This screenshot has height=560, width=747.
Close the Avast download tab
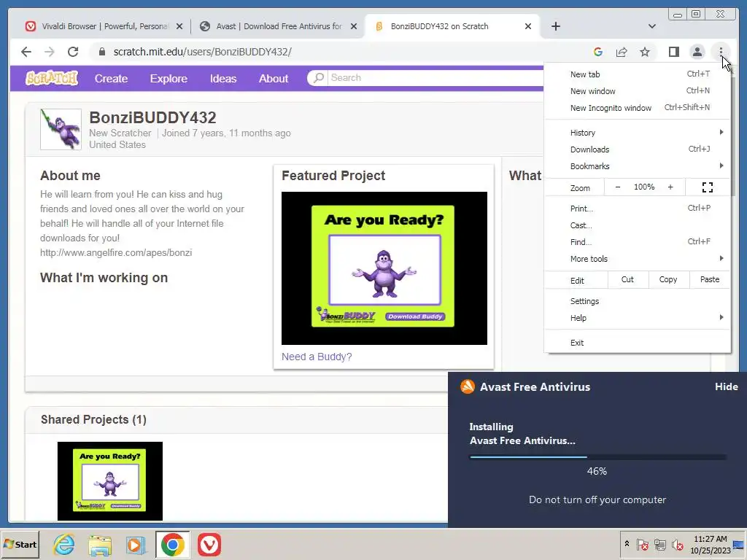(x=354, y=26)
